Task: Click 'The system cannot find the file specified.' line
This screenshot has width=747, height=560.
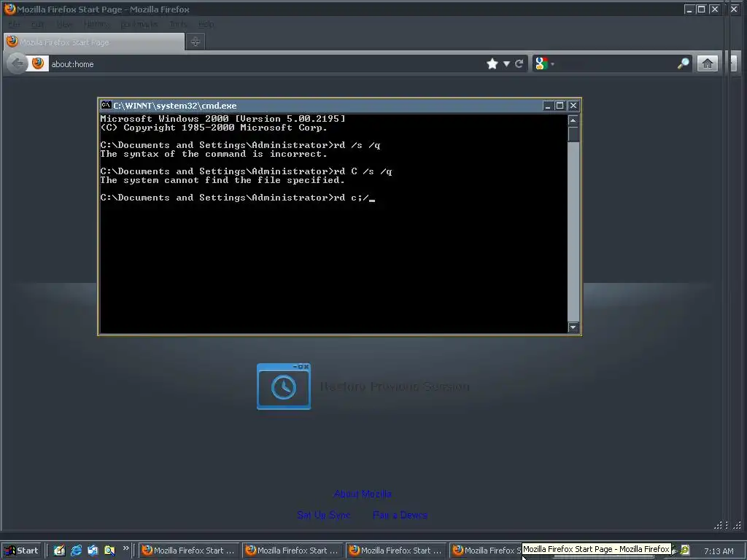Action: pyautogui.click(x=222, y=180)
